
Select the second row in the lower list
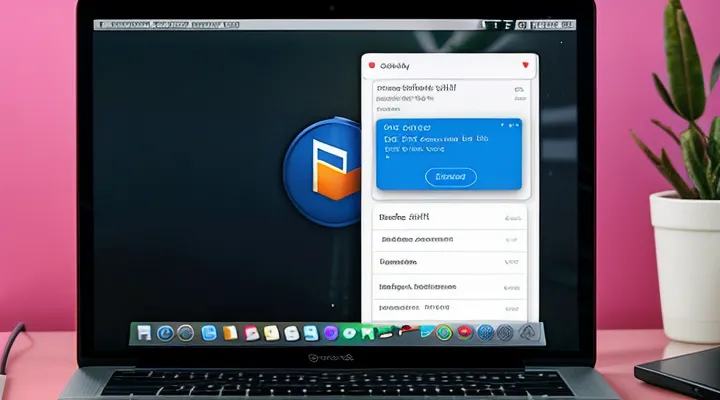[447, 240]
